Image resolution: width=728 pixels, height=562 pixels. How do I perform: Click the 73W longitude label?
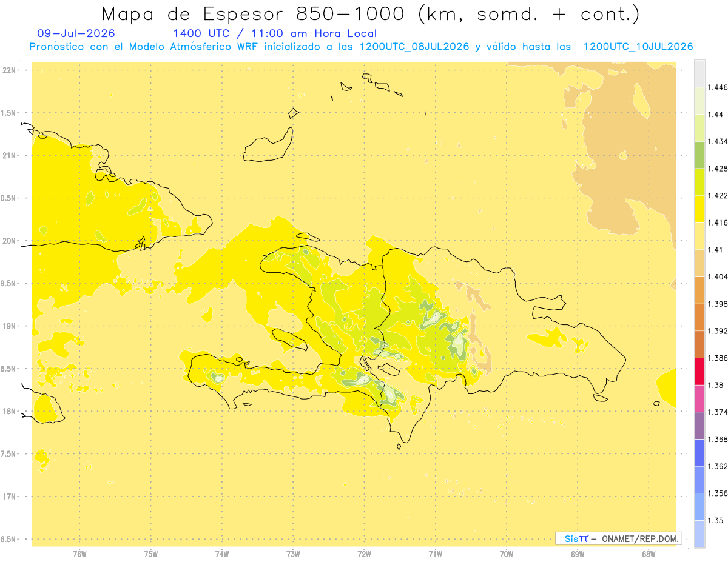click(x=293, y=554)
